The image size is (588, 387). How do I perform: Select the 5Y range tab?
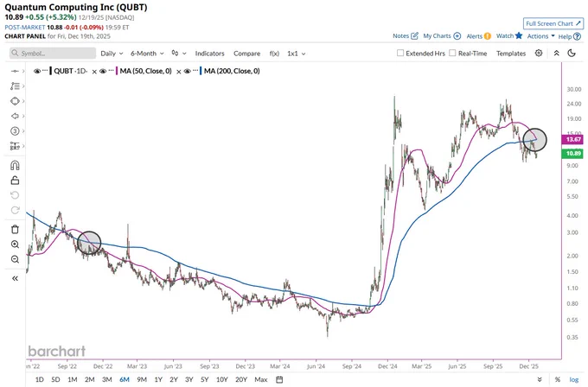tap(204, 379)
